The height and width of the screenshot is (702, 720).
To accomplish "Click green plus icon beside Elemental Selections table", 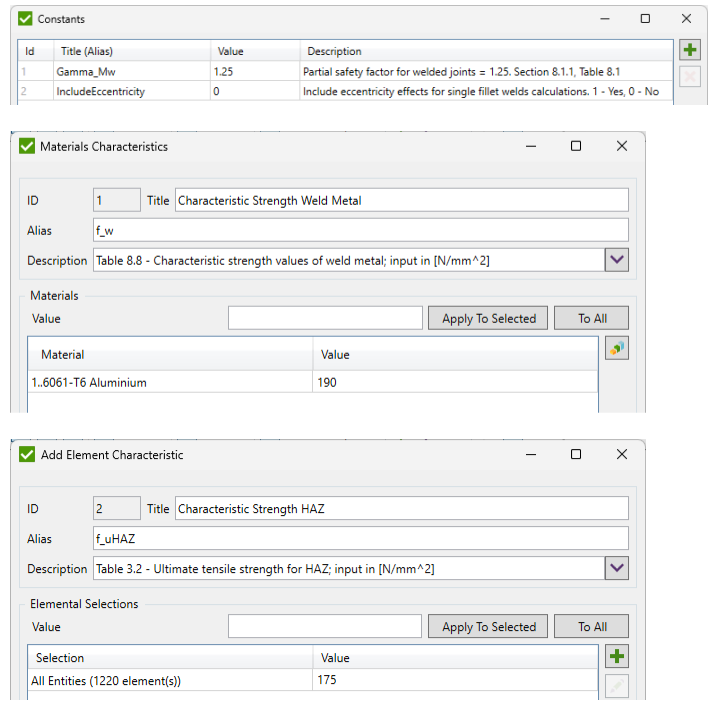I will pyautogui.click(x=617, y=657).
